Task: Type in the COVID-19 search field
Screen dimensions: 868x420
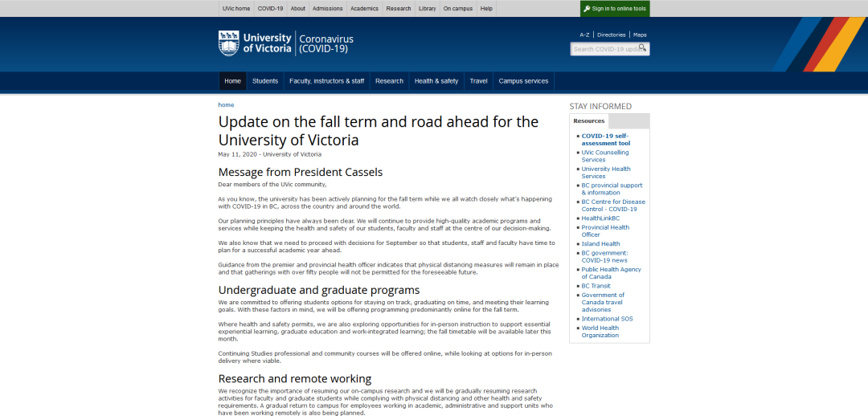Action: 604,49
